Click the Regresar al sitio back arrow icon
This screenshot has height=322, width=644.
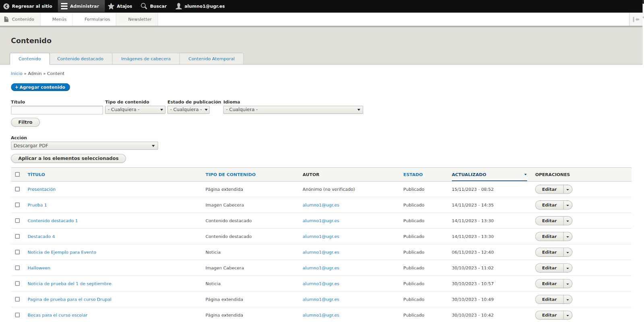click(6, 6)
